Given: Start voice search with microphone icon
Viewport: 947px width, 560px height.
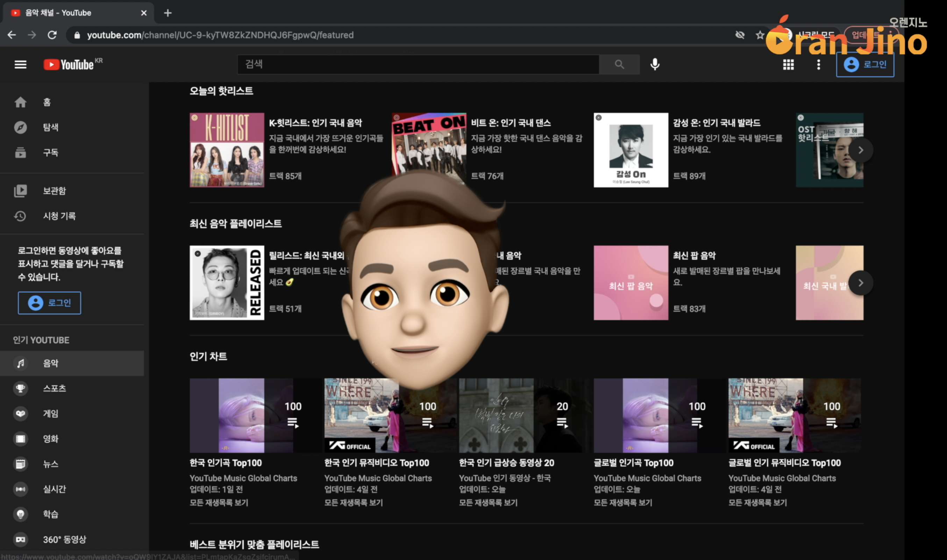Looking at the screenshot, I should (655, 65).
